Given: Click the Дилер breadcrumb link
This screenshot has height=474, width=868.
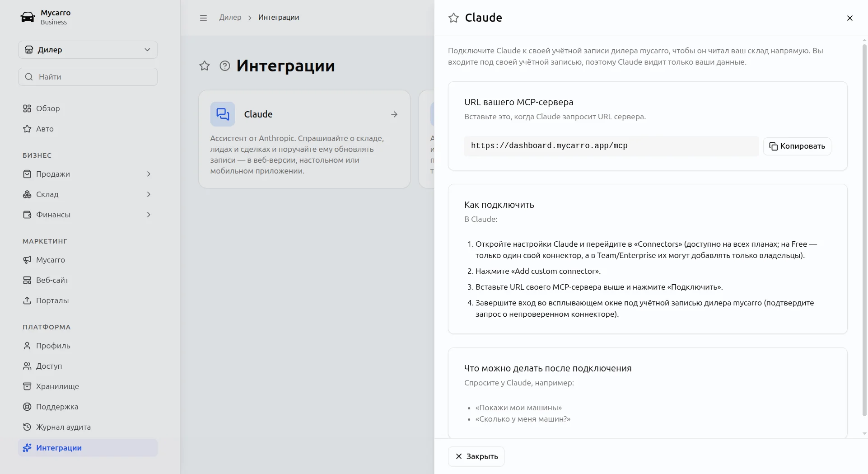Looking at the screenshot, I should click(x=230, y=17).
